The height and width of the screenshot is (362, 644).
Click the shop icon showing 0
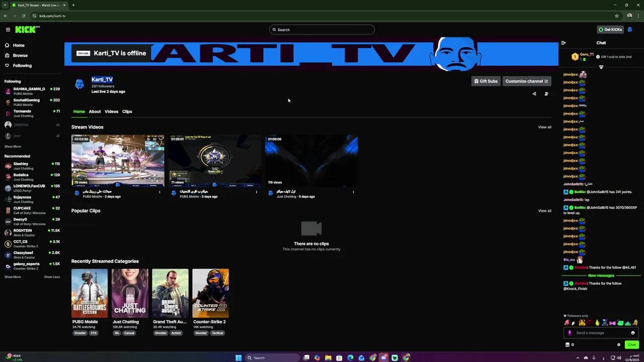(570, 345)
